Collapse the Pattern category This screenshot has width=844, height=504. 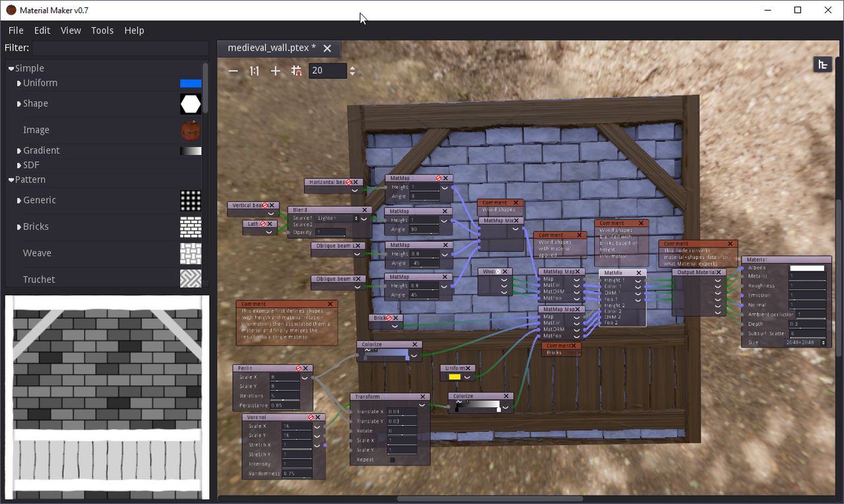(x=11, y=180)
